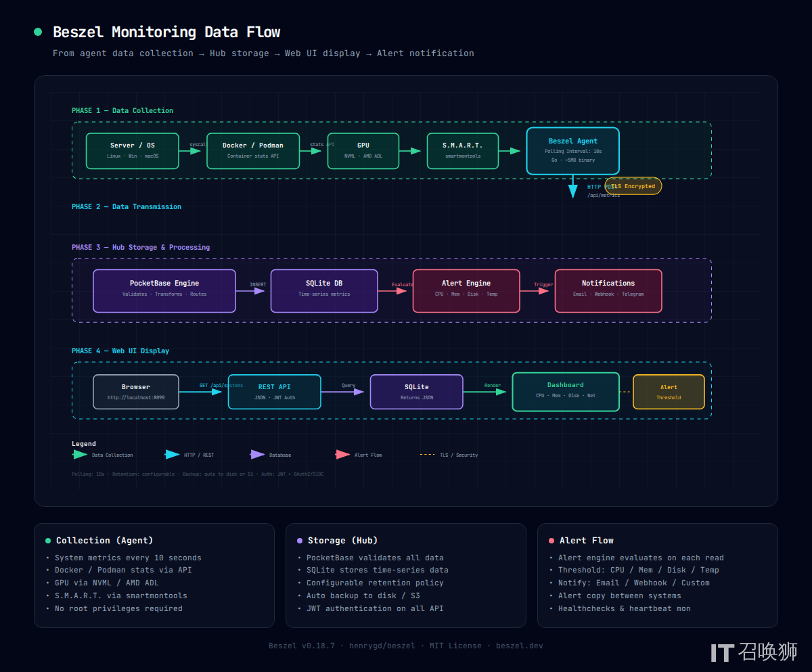
Task: Click the Legend label
Action: (x=84, y=444)
